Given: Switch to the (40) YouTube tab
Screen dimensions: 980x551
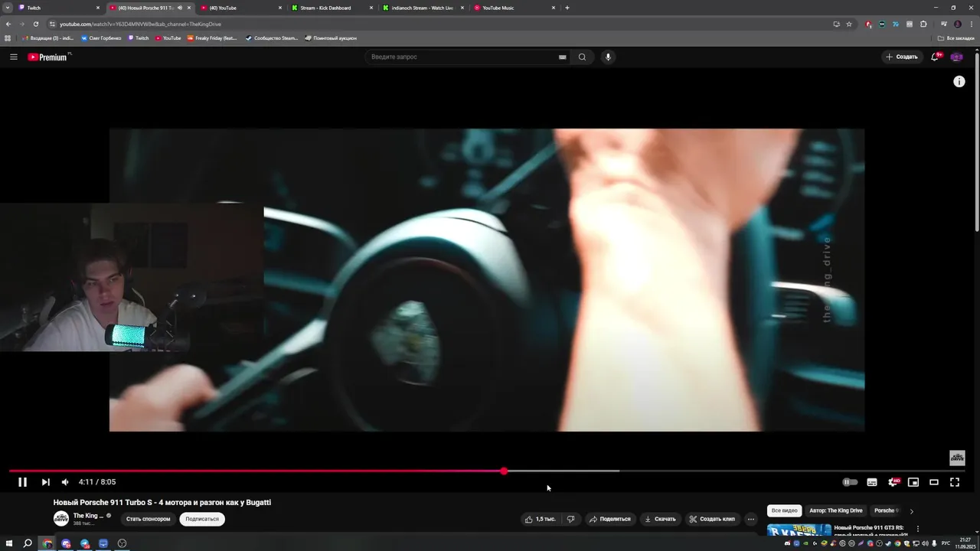Looking at the screenshot, I should tap(240, 8).
